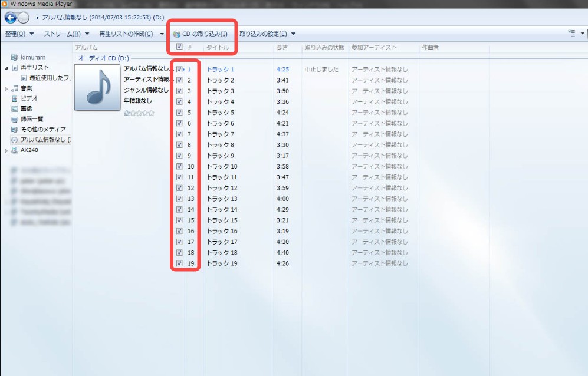Open the 取り込みの設定(E) dropdown
This screenshot has width=588, height=376.
point(267,34)
